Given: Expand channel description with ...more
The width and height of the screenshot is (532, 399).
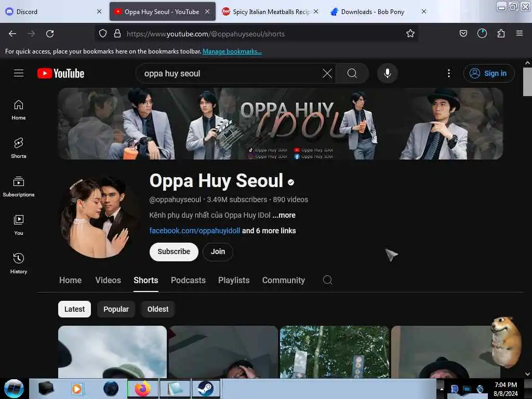Looking at the screenshot, I should coord(284,215).
